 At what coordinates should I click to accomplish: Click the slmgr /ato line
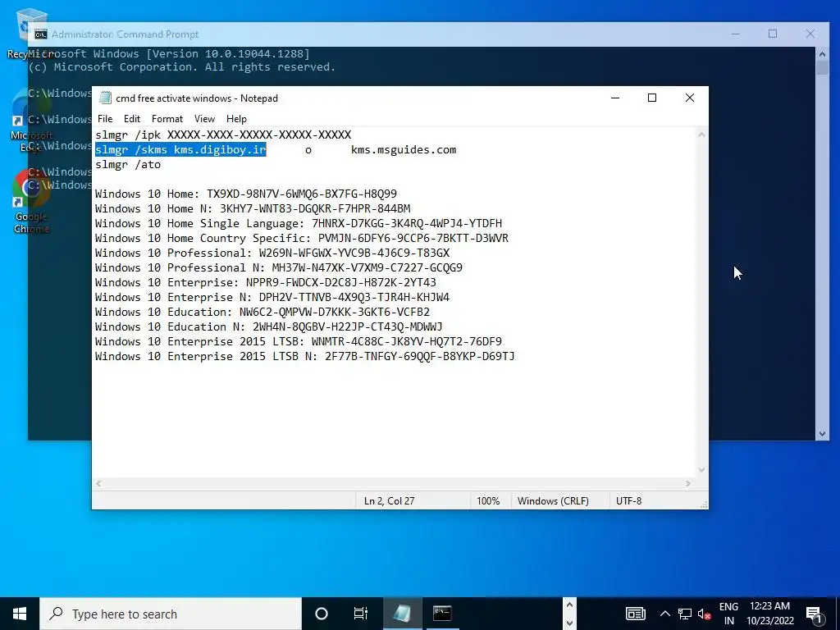pos(128,165)
